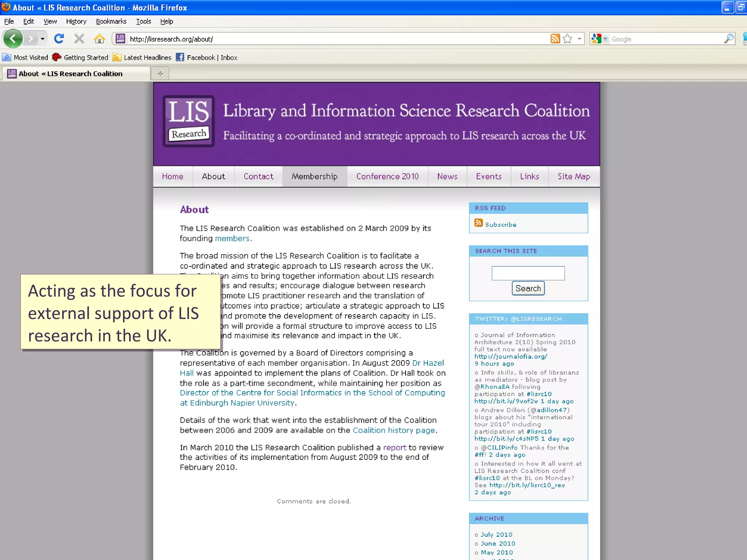Screen dimensions: 747x560
Task: Click the Forward arrow button
Action: click(31, 39)
